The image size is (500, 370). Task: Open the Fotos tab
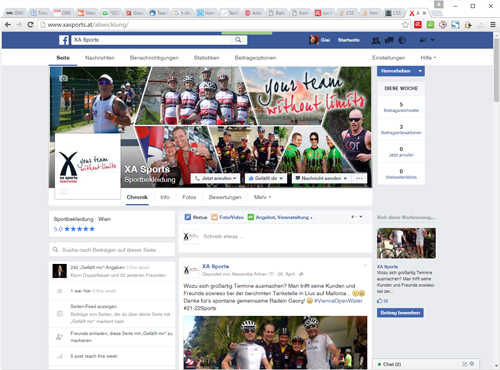pos(189,197)
